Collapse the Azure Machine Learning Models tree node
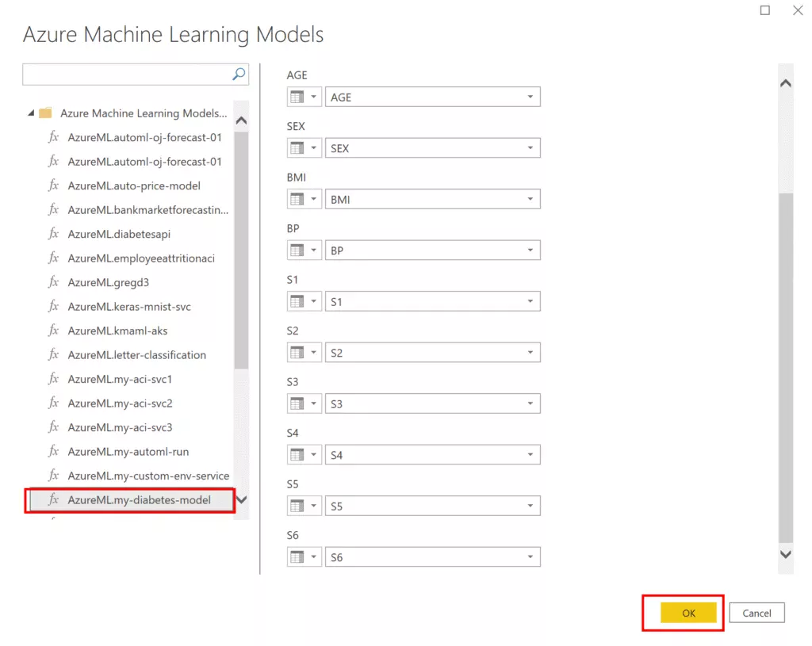 31,113
